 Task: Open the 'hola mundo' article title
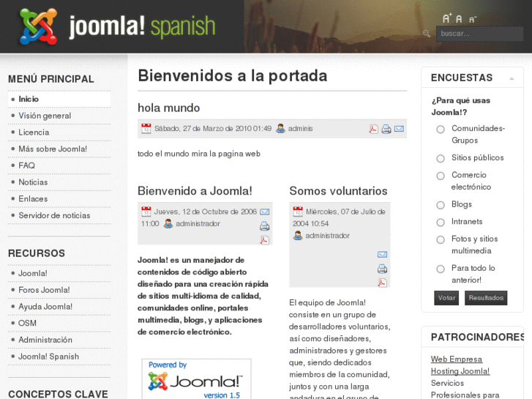168,108
